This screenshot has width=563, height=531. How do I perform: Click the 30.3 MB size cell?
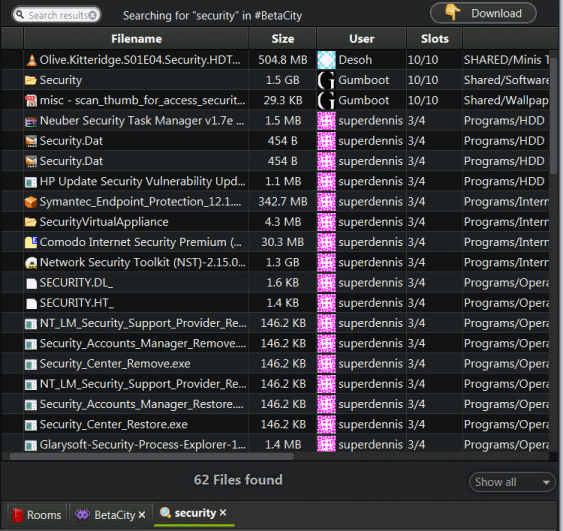[283, 242]
